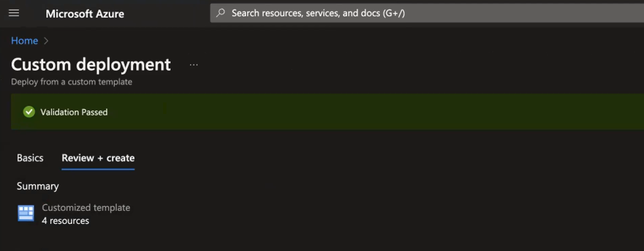Open the hamburger portal menu
This screenshot has height=251, width=644.
14,13
